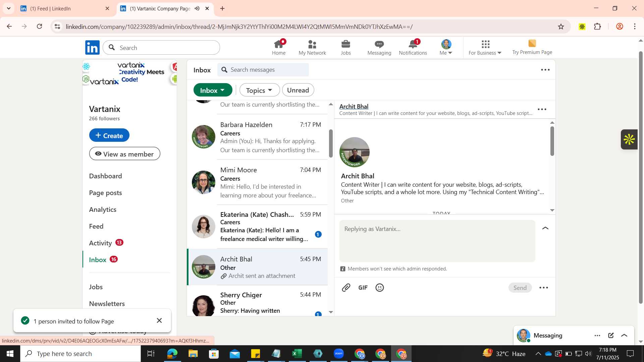
Task: Open a new browser tab
Action: click(222, 8)
